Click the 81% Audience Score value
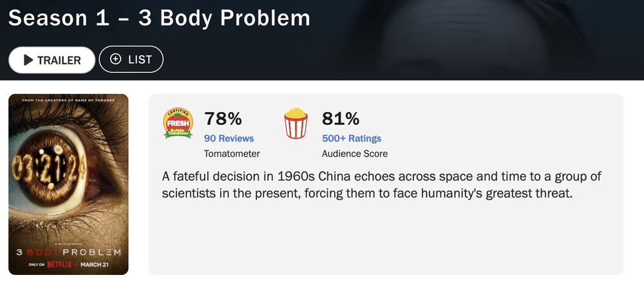The image size is (644, 302). [x=341, y=118]
